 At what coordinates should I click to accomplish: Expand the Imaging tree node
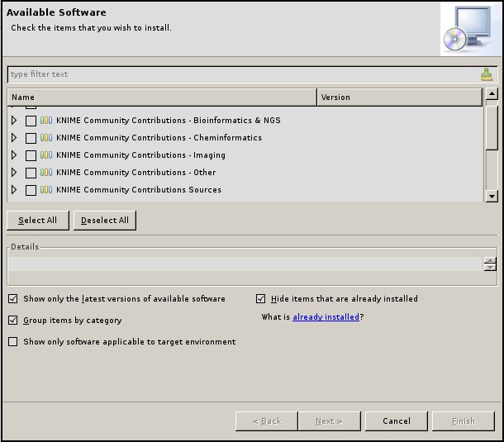pyautogui.click(x=14, y=155)
